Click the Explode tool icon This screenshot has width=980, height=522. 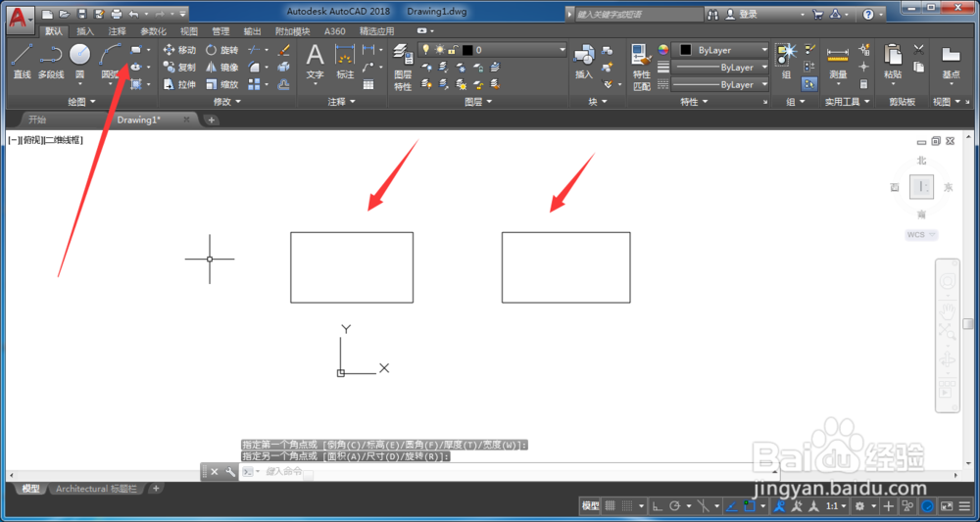(x=284, y=67)
